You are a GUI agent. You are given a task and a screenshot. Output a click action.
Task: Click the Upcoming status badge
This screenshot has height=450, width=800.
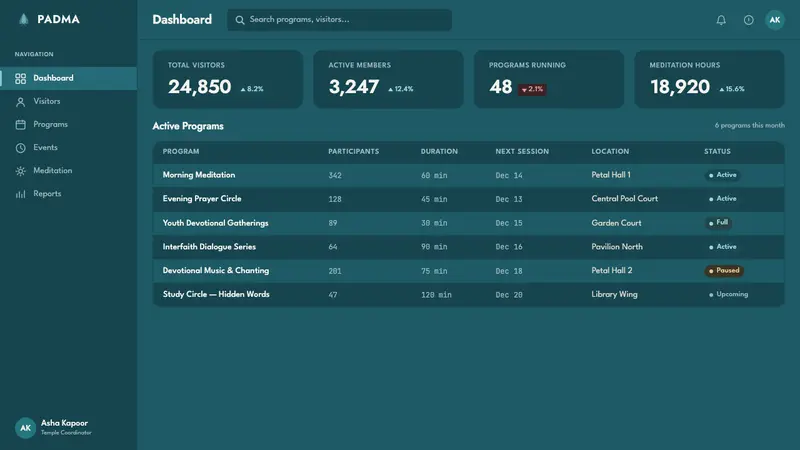click(729, 294)
